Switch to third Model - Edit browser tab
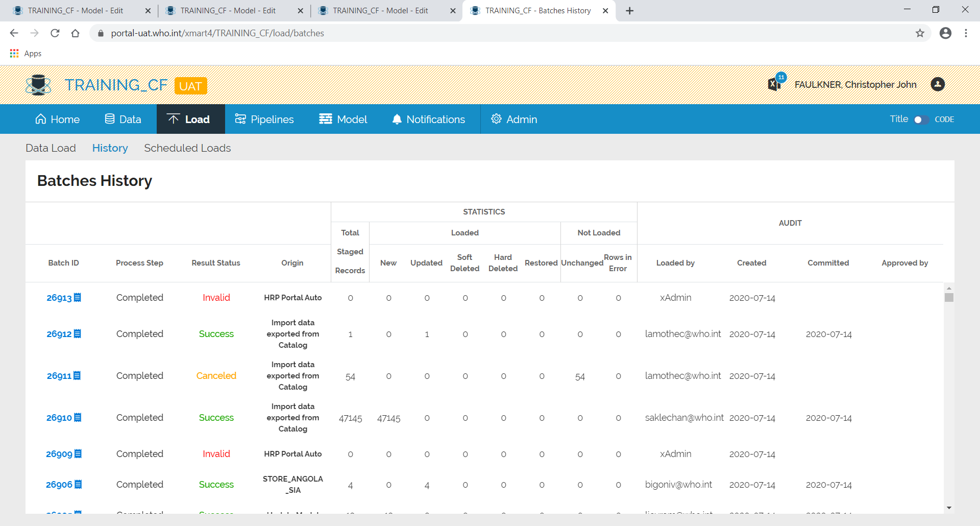Viewport: 980px width, 526px height. point(380,11)
